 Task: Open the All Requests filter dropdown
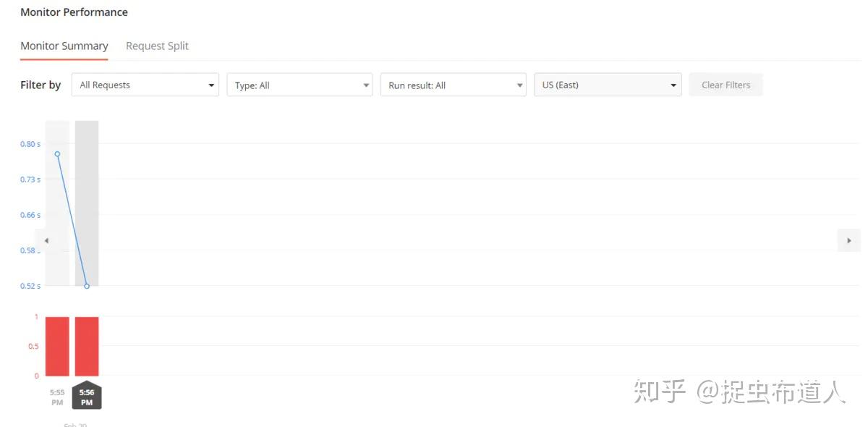[145, 85]
